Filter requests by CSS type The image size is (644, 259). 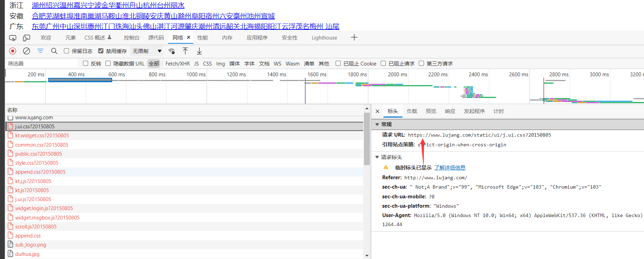207,63
